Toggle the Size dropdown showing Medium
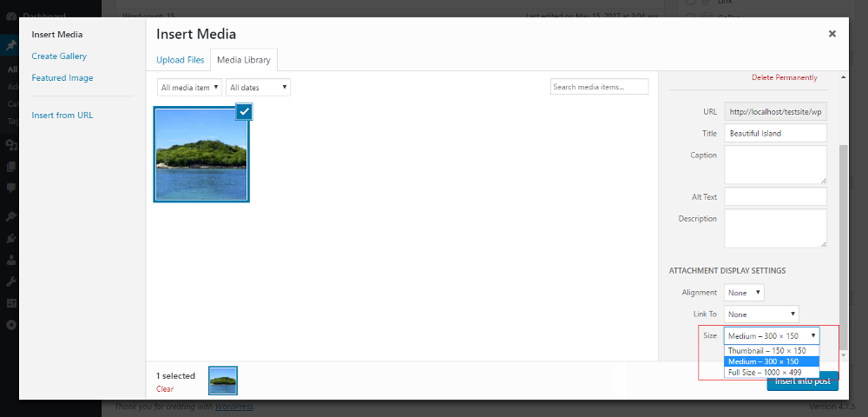Viewport: 868px width, 417px height. pyautogui.click(x=772, y=335)
